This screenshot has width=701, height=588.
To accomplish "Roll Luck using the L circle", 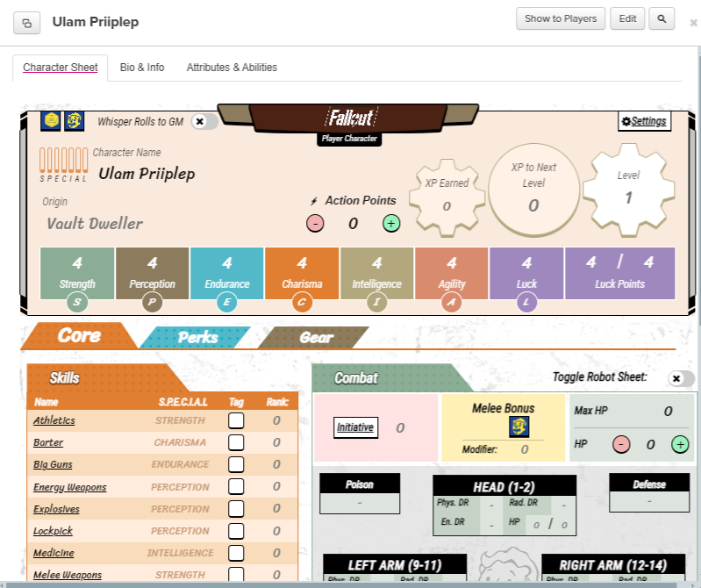I will tap(526, 303).
